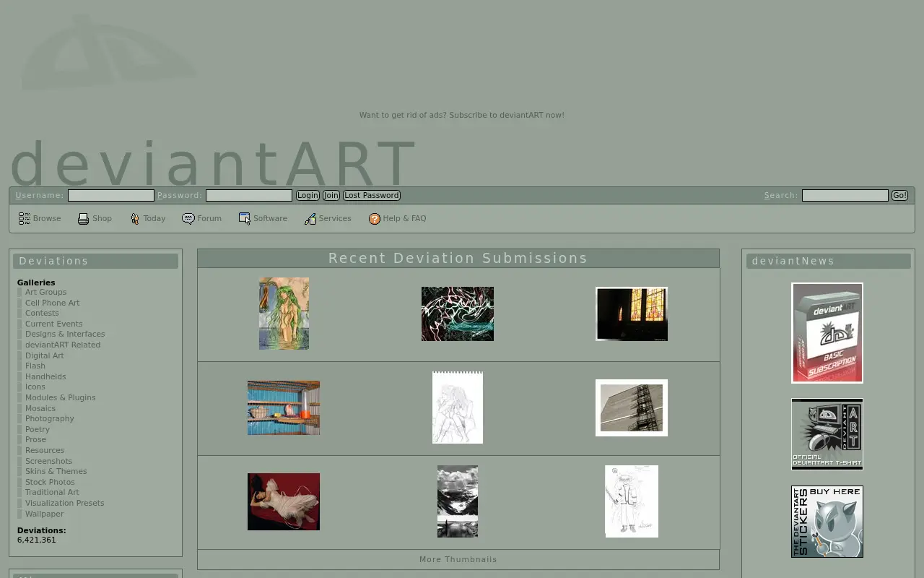Open the gray building photo thumbnail
The height and width of the screenshot is (578, 924).
point(632,407)
